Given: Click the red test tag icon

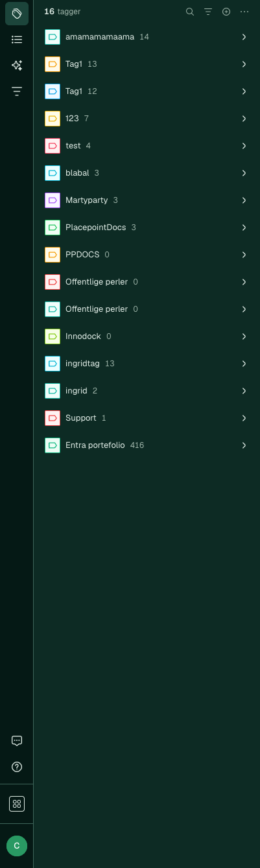Looking at the screenshot, I should 53,146.
